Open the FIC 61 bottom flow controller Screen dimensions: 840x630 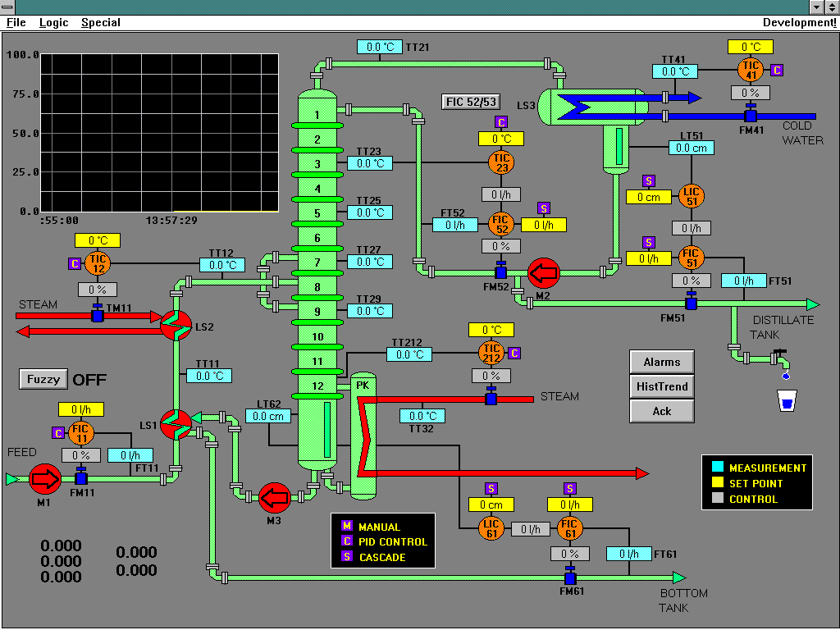[570, 528]
